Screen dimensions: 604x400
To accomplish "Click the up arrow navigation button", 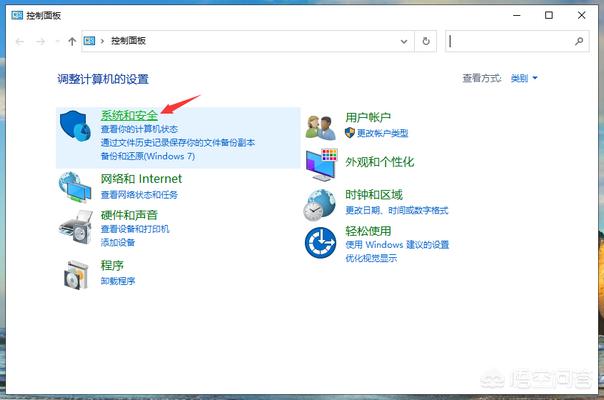I will click(72, 42).
